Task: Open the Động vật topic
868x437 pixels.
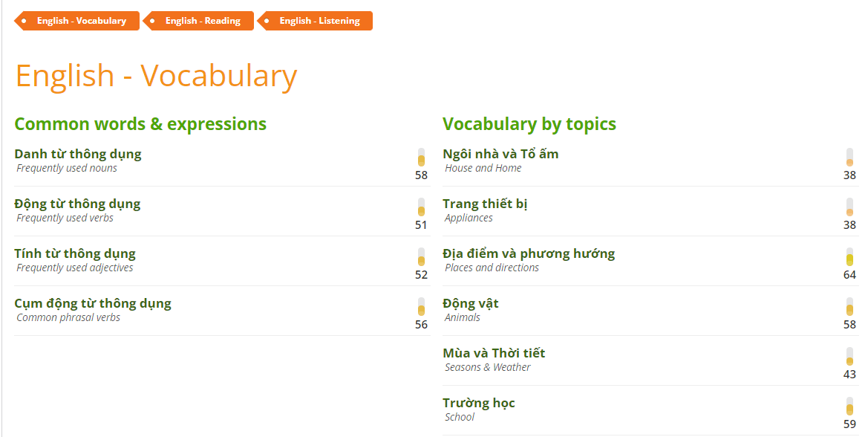Action: tap(471, 302)
